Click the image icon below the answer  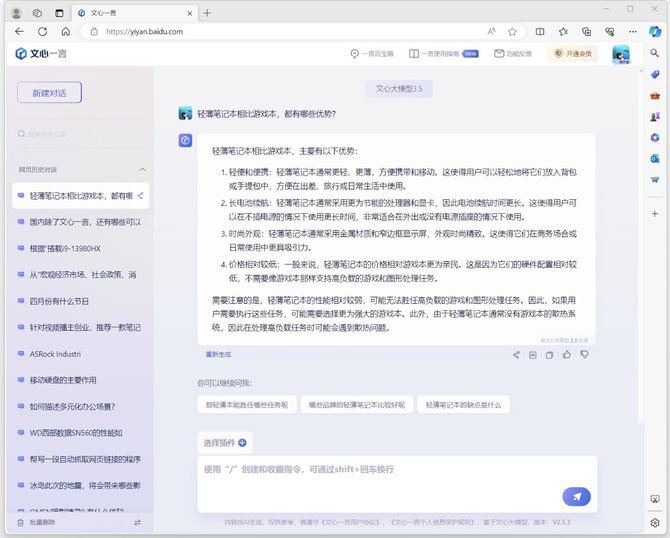point(532,355)
